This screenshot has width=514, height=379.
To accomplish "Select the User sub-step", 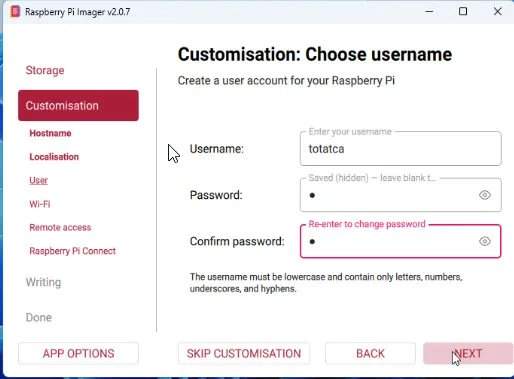I will pyautogui.click(x=39, y=180).
